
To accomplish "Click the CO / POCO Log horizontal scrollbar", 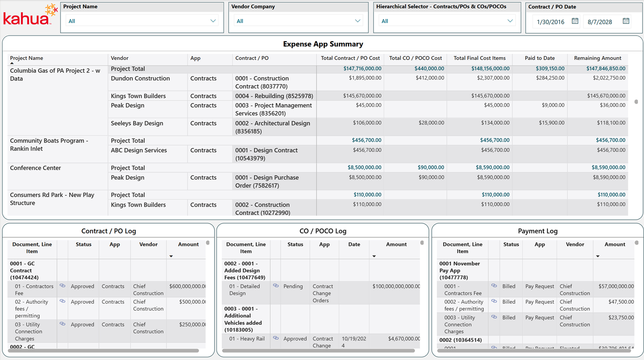I will click(318, 351).
